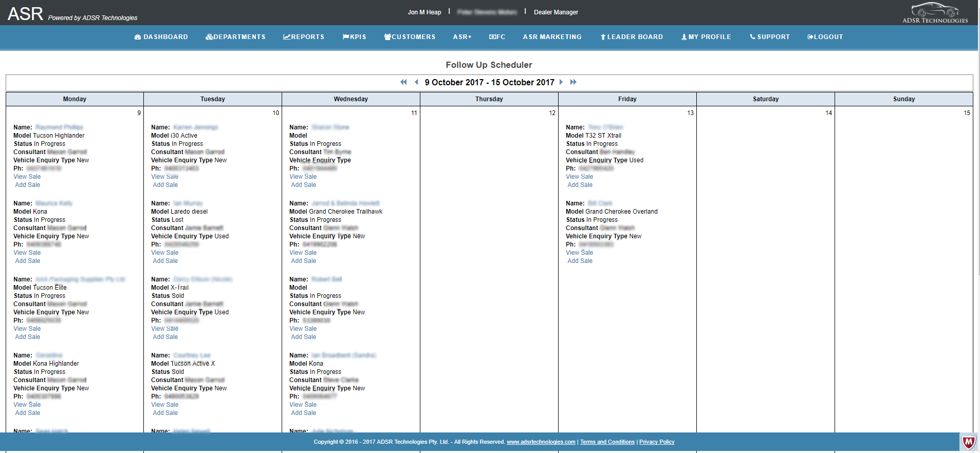Click the McAfee security badge
This screenshot has width=980, height=453.
[x=968, y=442]
